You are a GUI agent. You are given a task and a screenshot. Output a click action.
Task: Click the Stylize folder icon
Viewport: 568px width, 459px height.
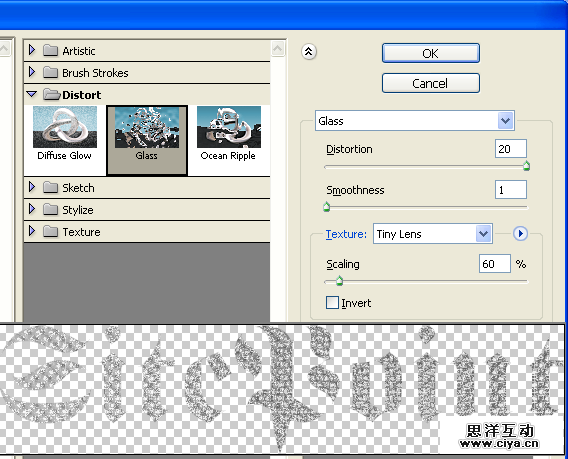[x=50, y=209]
